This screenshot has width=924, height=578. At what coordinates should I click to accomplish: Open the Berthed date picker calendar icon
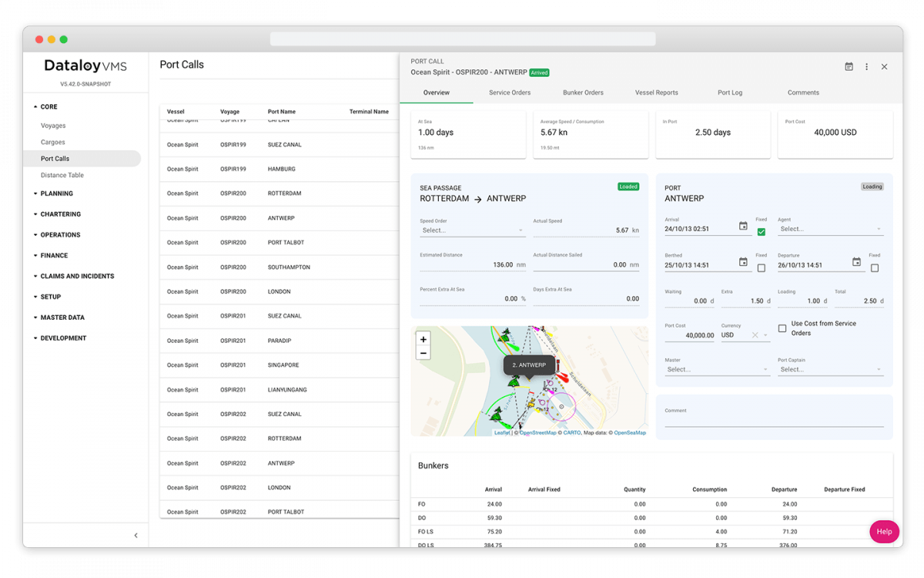pos(743,262)
